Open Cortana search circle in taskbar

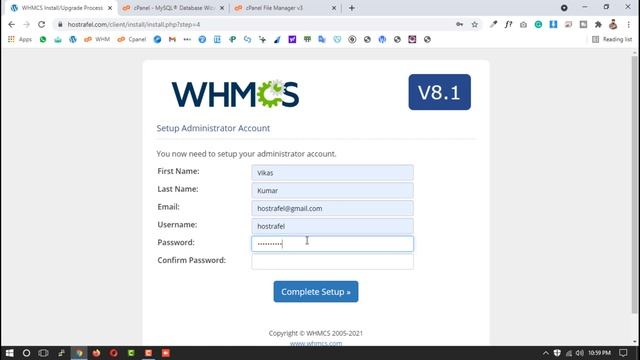pyautogui.click(x=26, y=353)
